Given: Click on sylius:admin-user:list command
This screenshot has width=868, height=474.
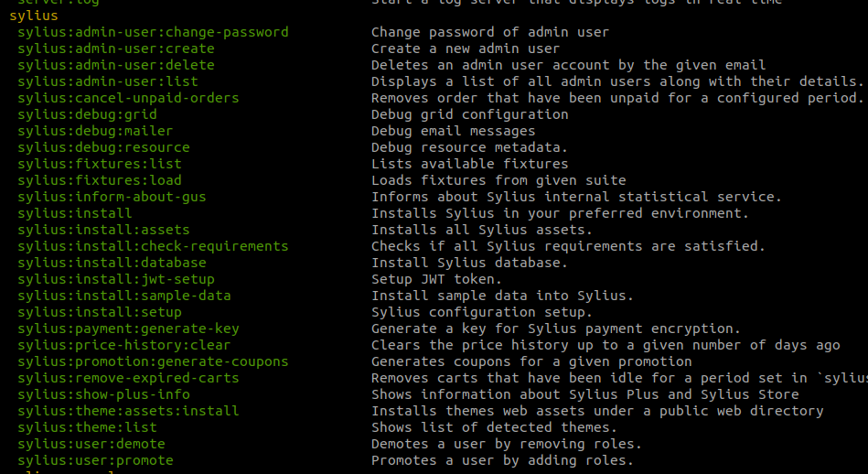Looking at the screenshot, I should click(107, 82).
